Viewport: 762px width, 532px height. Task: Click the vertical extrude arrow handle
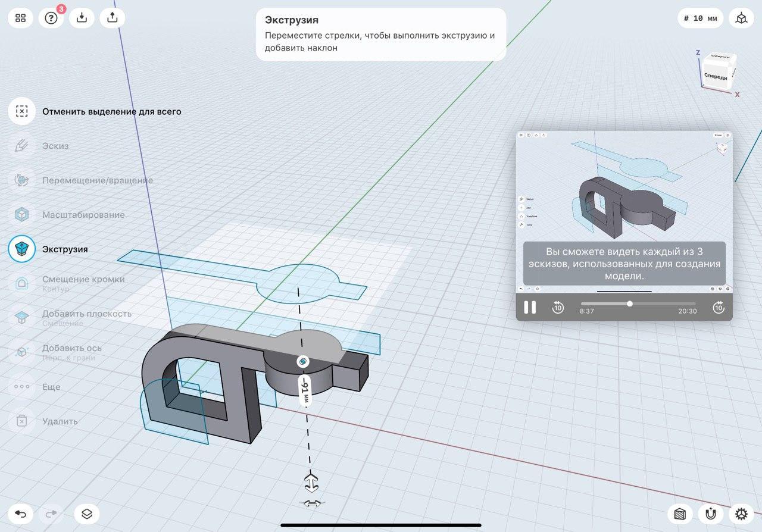point(311,482)
